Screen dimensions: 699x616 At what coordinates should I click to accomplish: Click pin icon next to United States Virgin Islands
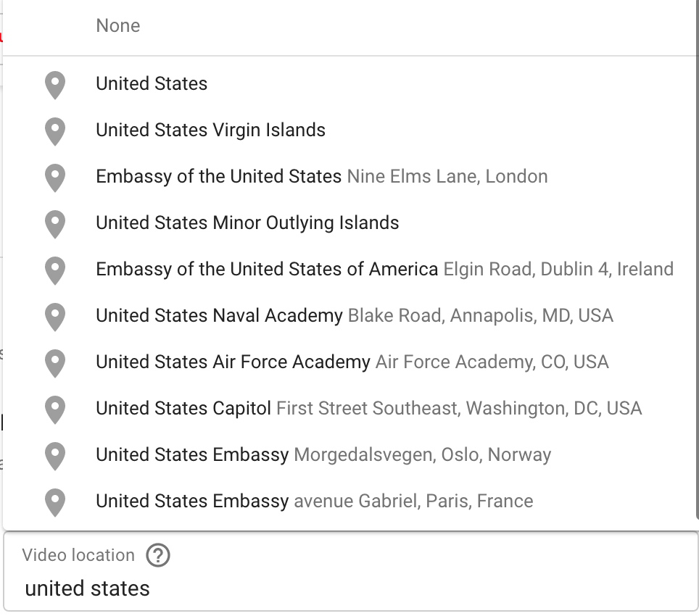(x=55, y=131)
